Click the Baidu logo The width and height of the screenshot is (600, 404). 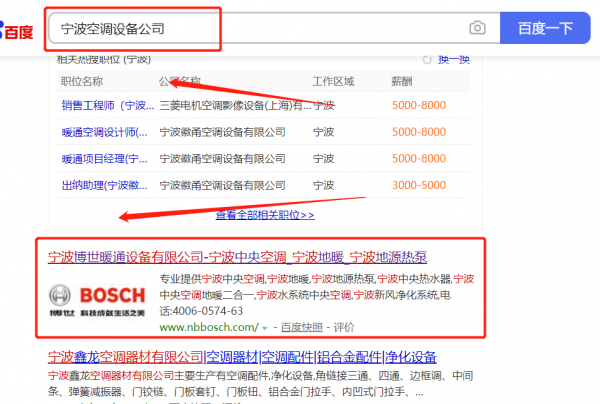tap(18, 30)
